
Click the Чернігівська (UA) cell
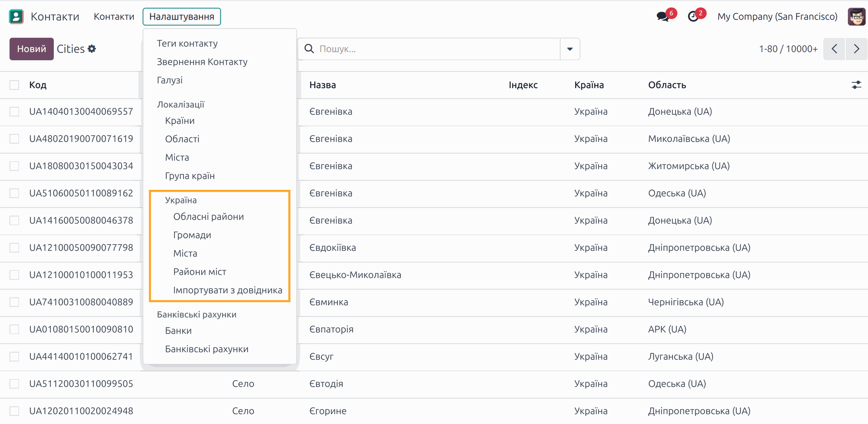click(x=686, y=302)
